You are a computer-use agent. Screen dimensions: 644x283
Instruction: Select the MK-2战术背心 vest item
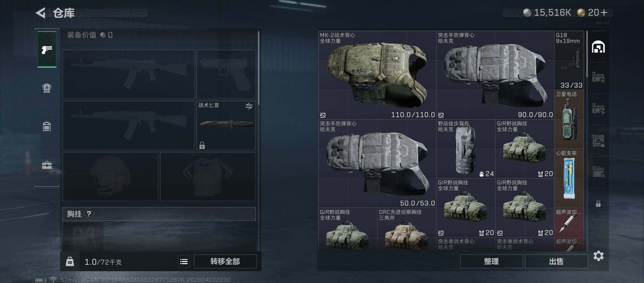tap(377, 75)
